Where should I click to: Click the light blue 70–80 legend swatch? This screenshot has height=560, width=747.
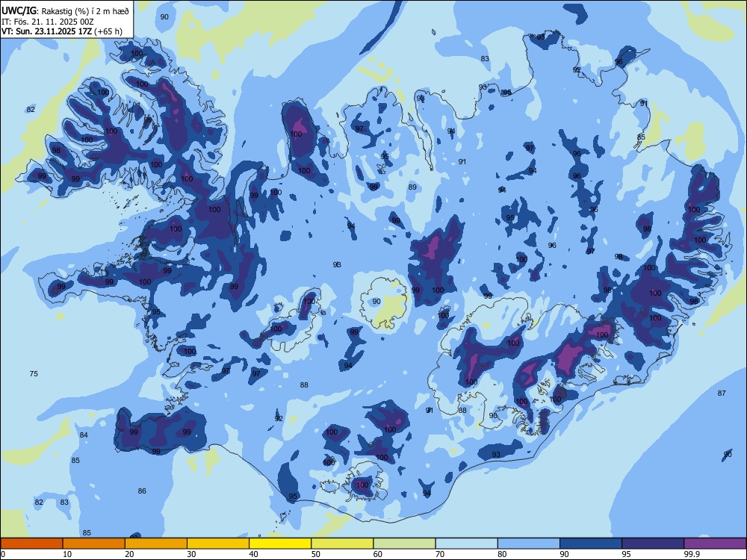[x=466, y=544]
